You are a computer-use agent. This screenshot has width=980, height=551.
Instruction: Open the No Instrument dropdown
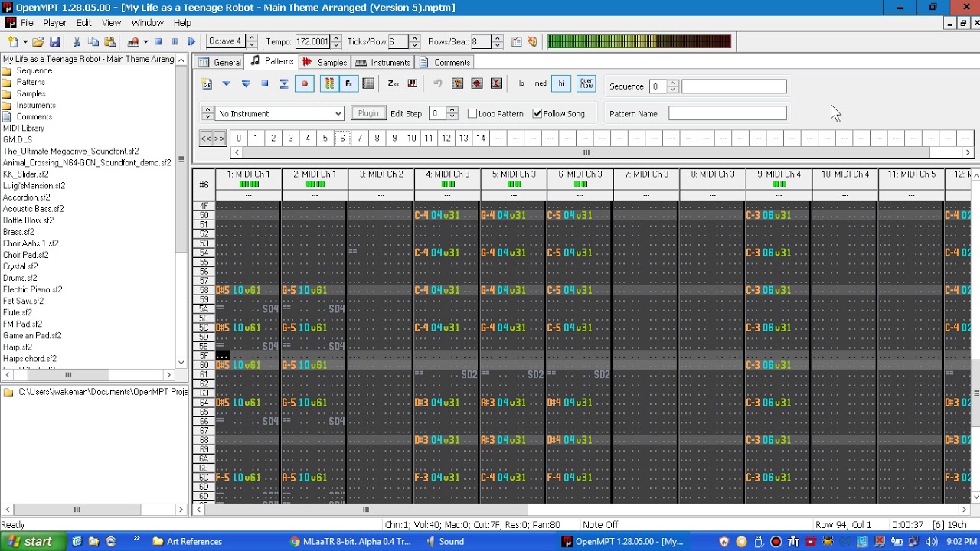pyautogui.click(x=338, y=113)
